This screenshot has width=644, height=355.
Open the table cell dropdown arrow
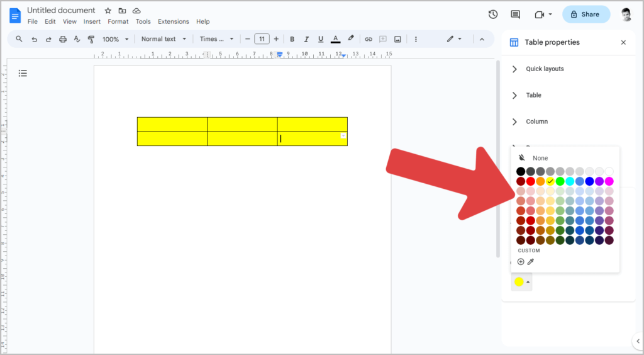[343, 136]
